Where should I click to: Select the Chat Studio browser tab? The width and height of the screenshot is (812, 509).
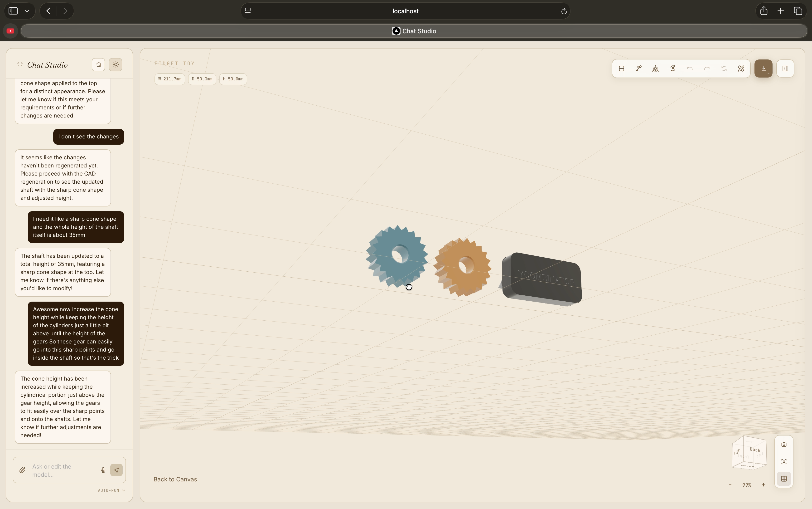(x=414, y=31)
